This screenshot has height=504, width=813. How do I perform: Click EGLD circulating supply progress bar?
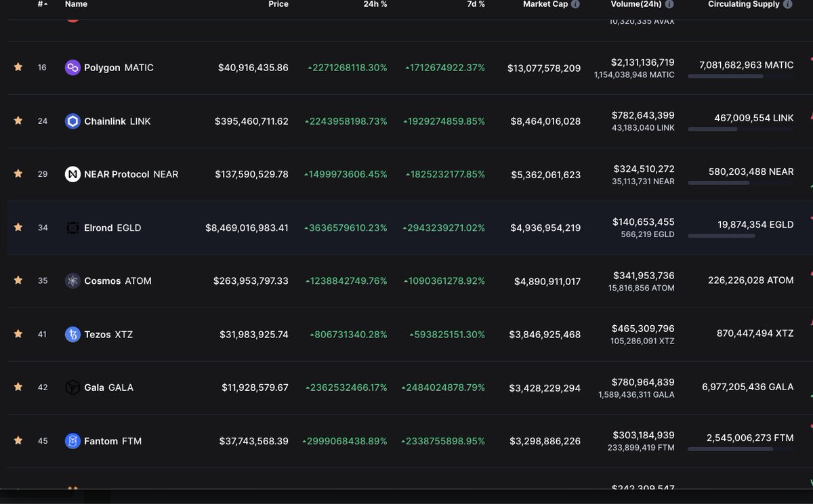pos(741,236)
